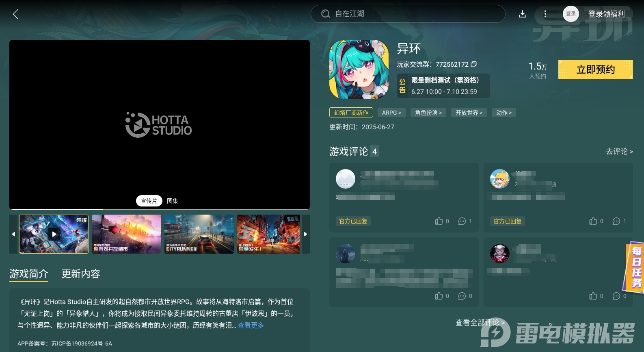Open the three-dot more options menu
644x352 pixels.
(545, 14)
